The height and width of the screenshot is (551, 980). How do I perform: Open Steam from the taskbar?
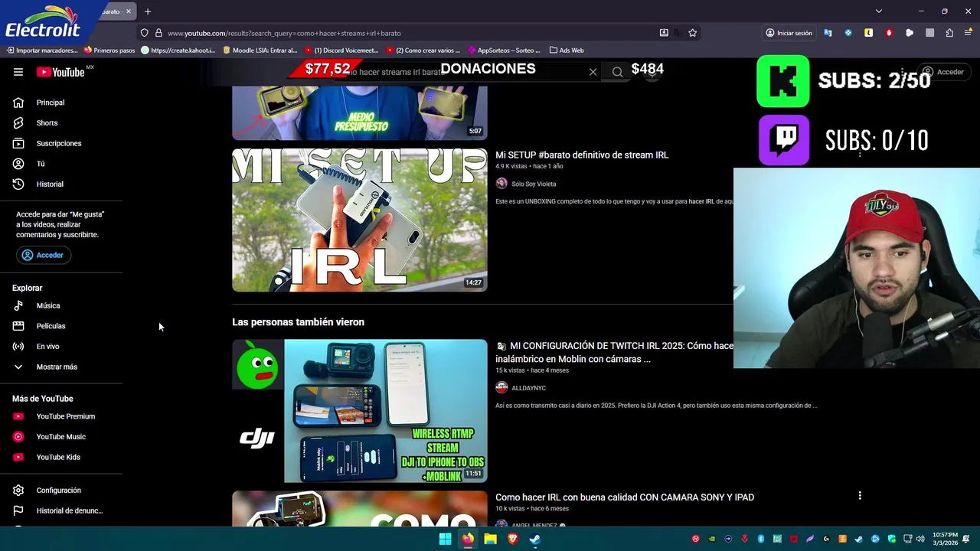535,539
